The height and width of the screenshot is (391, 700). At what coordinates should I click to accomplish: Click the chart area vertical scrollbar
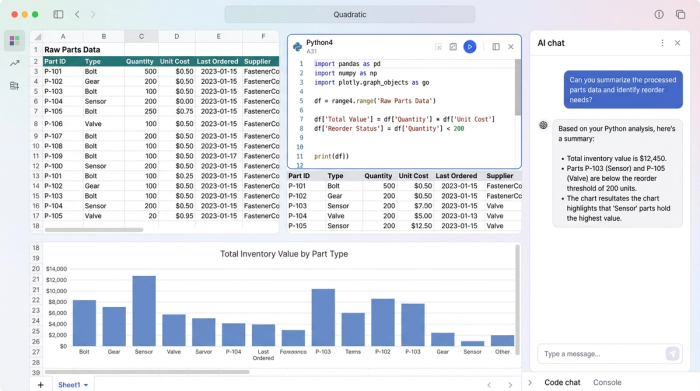(517, 299)
